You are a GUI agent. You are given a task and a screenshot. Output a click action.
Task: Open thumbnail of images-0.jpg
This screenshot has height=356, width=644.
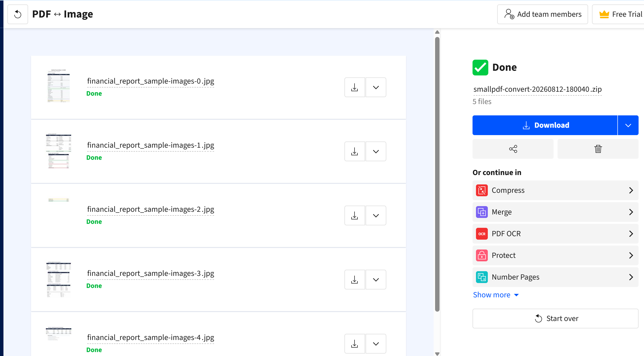[59, 86]
